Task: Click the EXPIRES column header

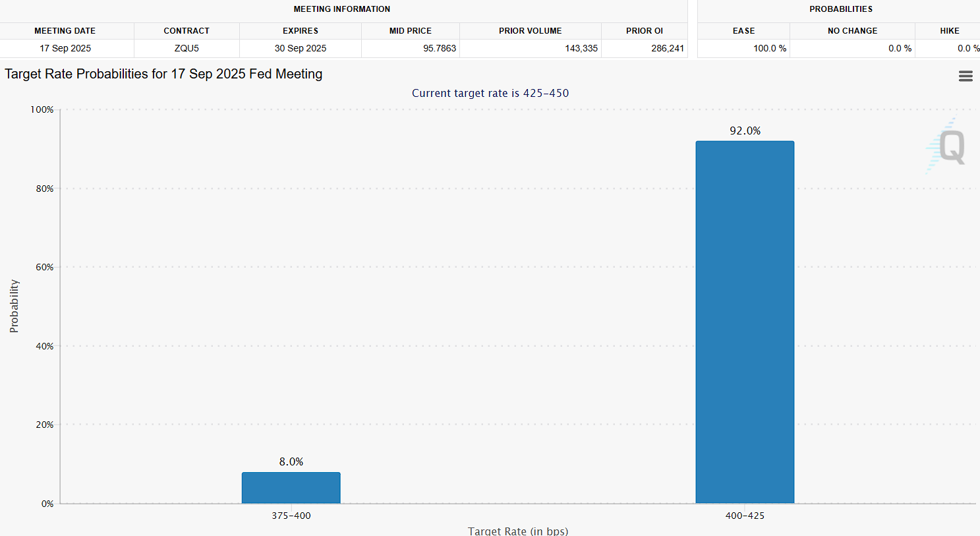Action: [x=301, y=31]
